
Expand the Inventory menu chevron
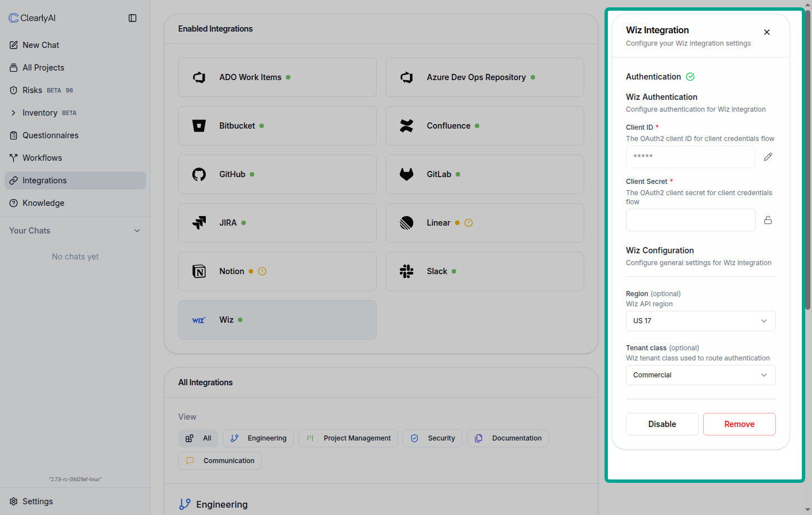14,113
